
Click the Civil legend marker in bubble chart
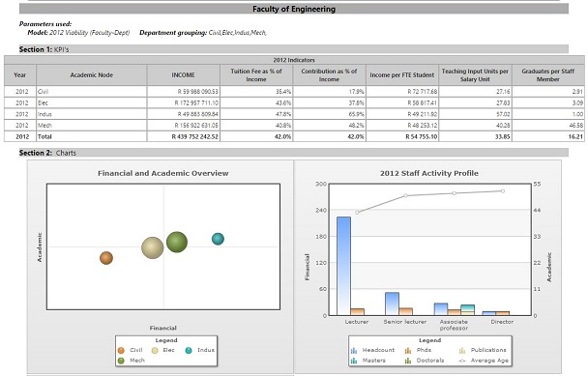click(x=121, y=351)
